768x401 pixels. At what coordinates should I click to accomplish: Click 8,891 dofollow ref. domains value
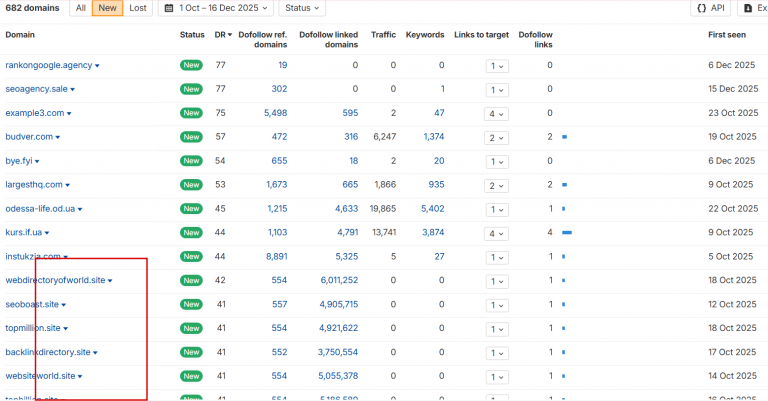[276, 257]
